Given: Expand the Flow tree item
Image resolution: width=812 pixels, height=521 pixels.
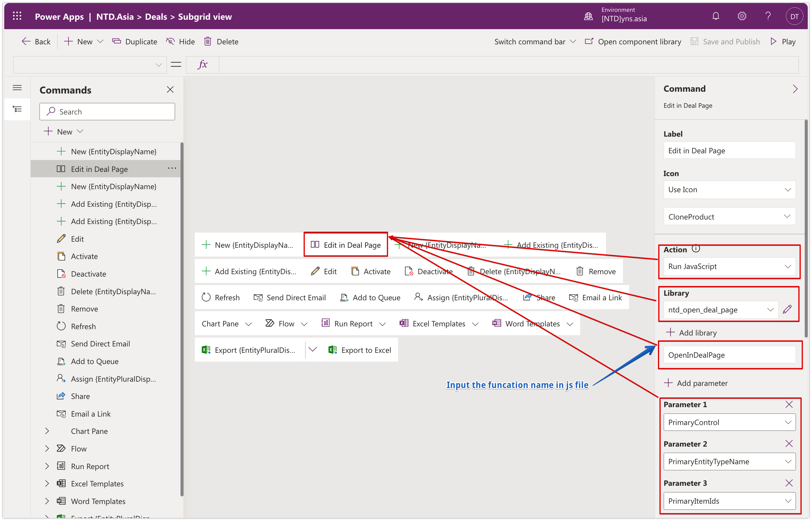Looking at the screenshot, I should (47, 449).
